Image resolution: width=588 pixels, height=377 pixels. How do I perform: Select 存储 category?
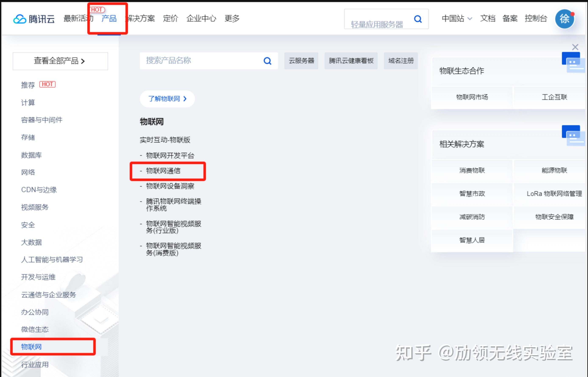tap(28, 137)
